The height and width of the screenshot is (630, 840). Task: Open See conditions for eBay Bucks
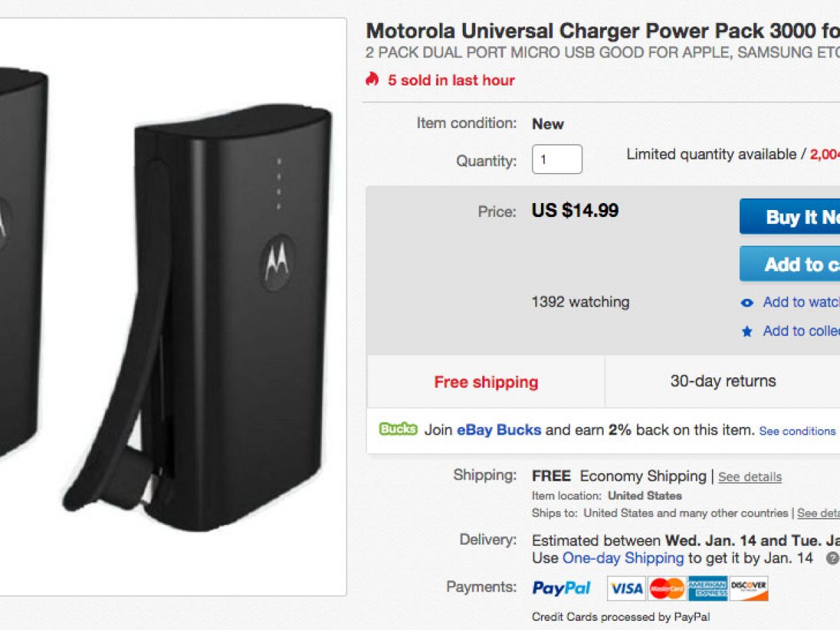pyautogui.click(x=797, y=431)
